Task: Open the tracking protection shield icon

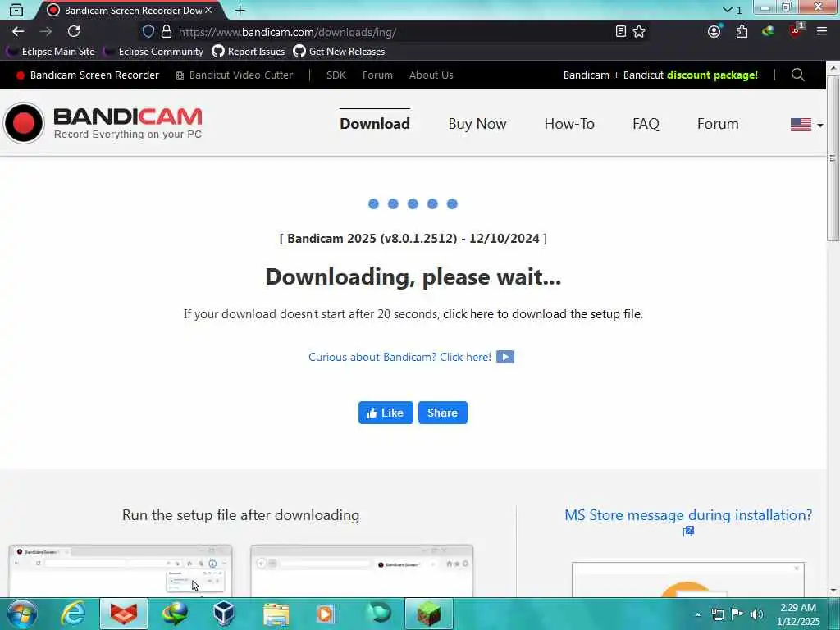Action: coord(148,32)
